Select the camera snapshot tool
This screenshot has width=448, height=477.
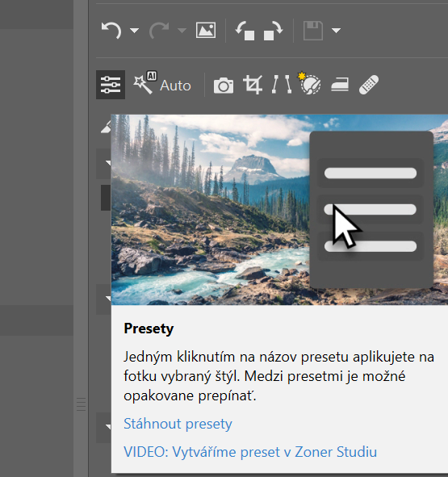(x=224, y=86)
